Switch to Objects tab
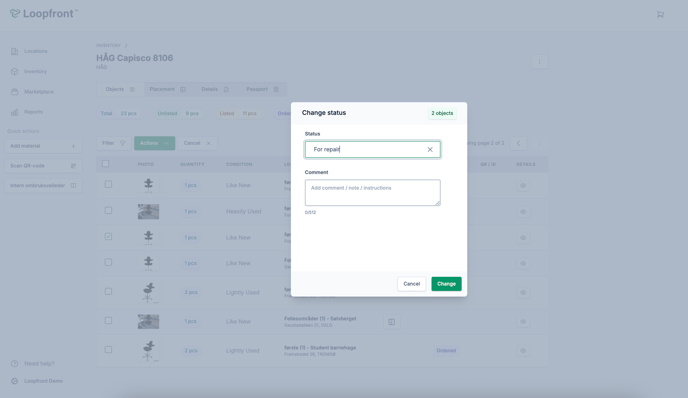This screenshot has width=688, height=398. 120,89
